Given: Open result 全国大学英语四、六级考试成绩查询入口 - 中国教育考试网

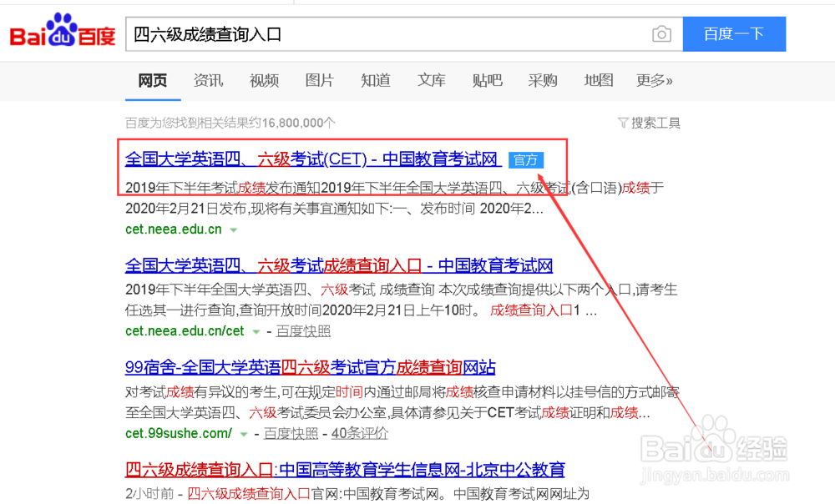Looking at the screenshot, I should tap(339, 265).
